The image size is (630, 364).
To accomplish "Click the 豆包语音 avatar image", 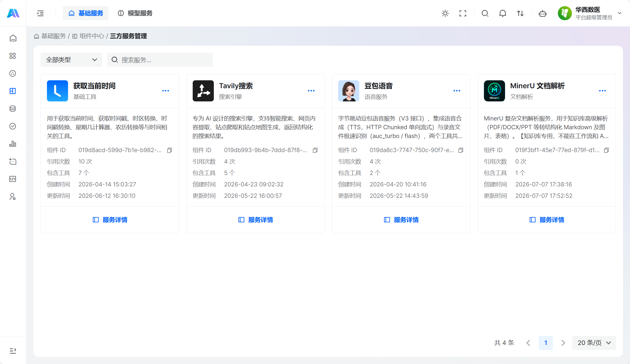I will click(349, 91).
